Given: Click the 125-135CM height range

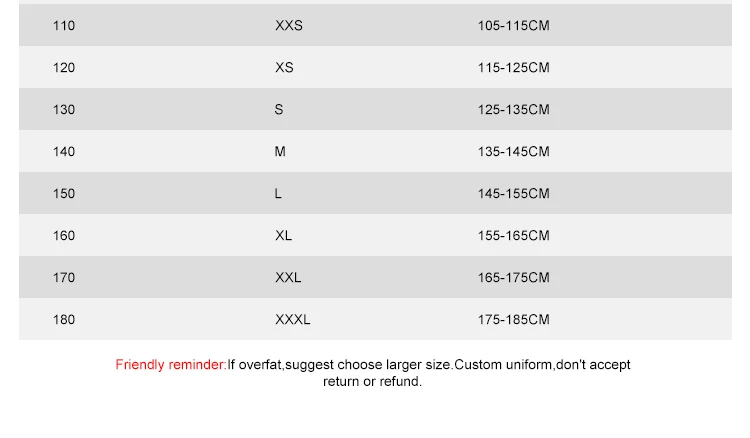Looking at the screenshot, I should [514, 110].
